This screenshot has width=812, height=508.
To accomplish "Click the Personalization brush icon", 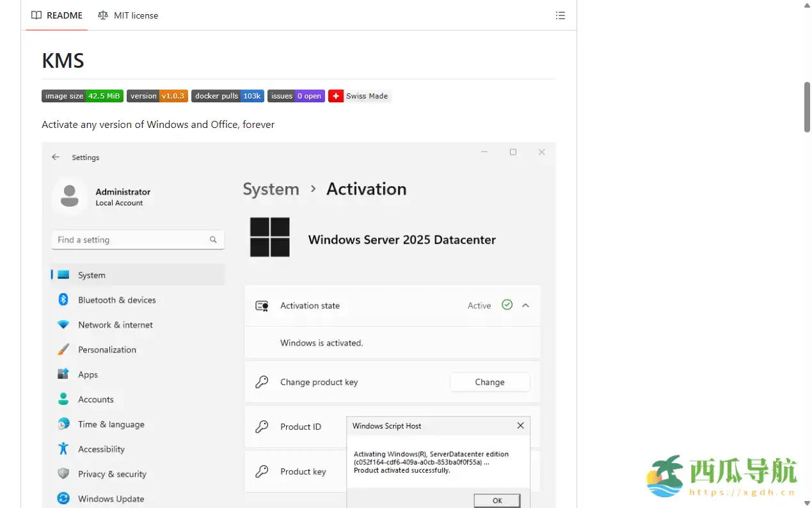I will [x=63, y=349].
